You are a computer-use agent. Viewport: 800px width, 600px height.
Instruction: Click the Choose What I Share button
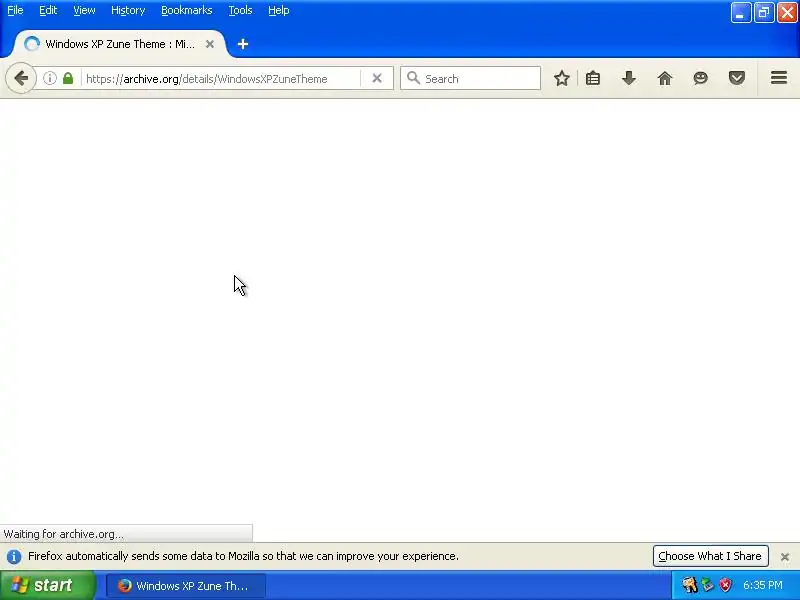(x=710, y=556)
